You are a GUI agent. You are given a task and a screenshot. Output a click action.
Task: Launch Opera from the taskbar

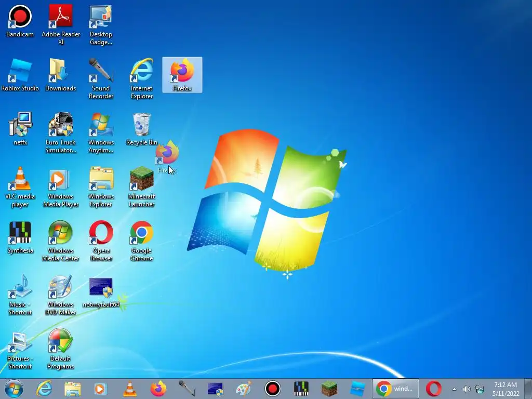point(434,389)
